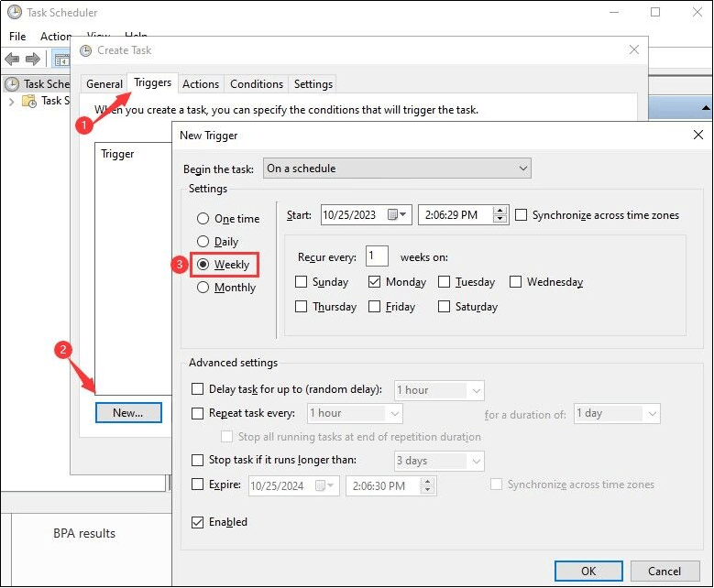This screenshot has height=588, width=714.
Task: Click the BPA results text
Action: (84, 533)
